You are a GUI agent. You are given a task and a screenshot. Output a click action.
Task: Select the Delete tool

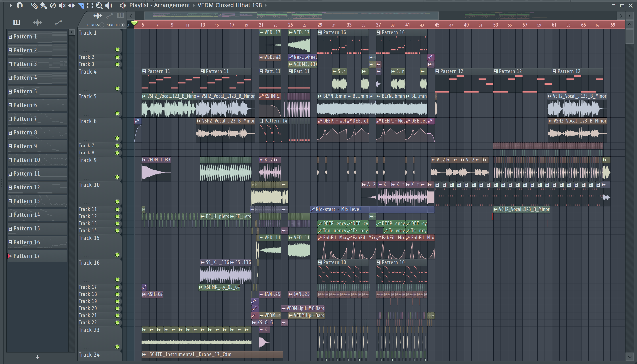click(x=53, y=5)
